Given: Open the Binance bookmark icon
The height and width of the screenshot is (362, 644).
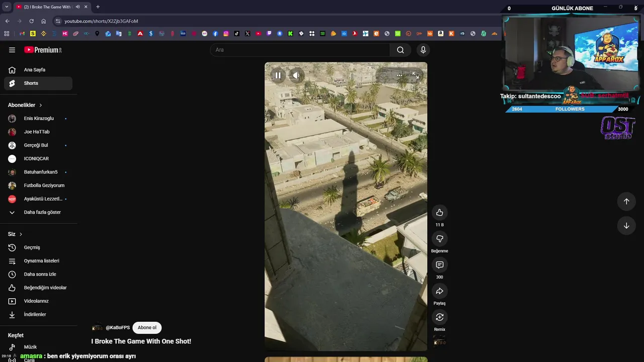Looking at the screenshot, I should pyautogui.click(x=44, y=34).
